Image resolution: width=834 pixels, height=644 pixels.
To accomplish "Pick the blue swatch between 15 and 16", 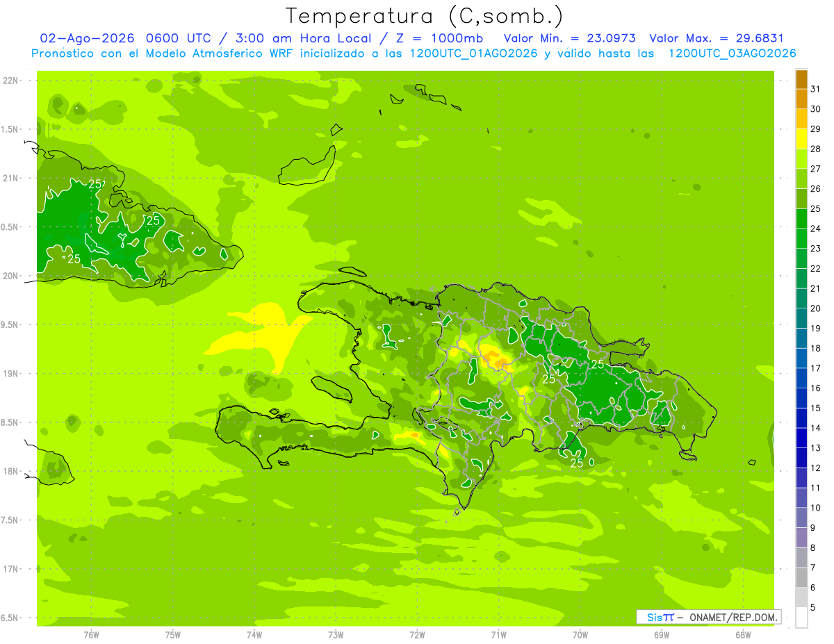I will pos(801,398).
